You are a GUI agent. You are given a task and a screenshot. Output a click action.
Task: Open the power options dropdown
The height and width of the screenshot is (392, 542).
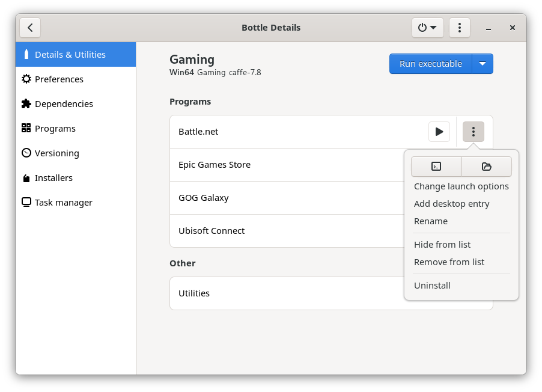pos(427,28)
